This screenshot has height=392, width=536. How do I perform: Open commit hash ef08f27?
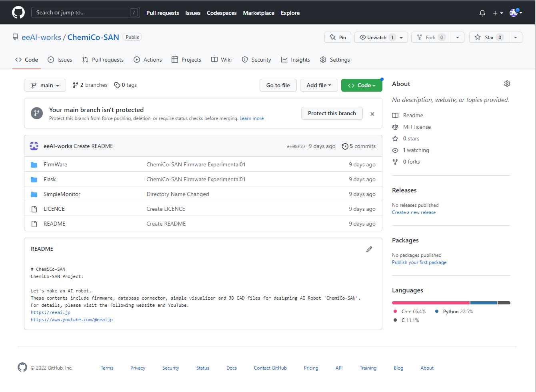tap(296, 146)
